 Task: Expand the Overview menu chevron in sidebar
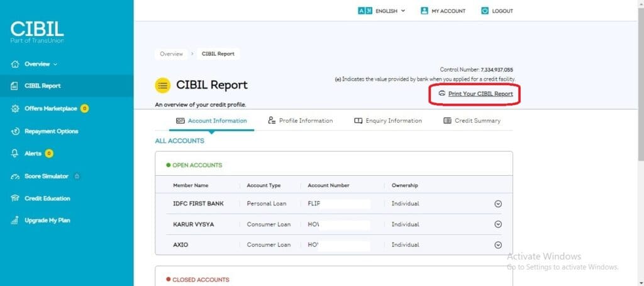click(55, 64)
